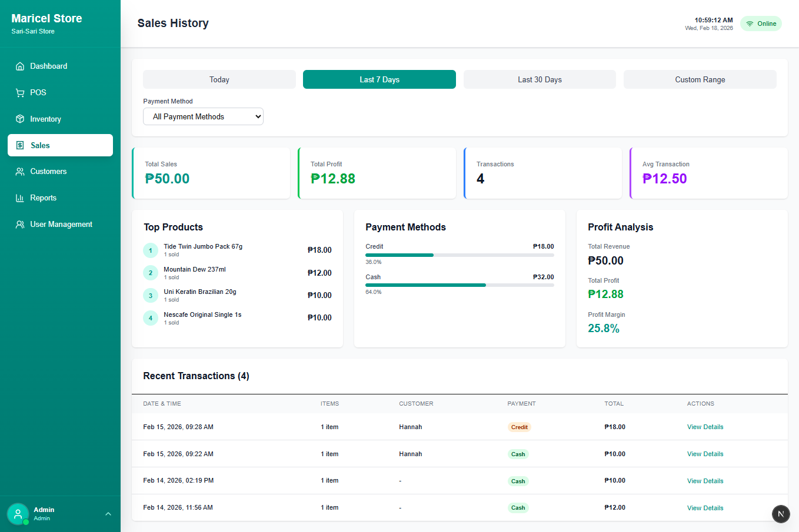Navigate to Inventory section
The image size is (799, 532).
point(60,119)
